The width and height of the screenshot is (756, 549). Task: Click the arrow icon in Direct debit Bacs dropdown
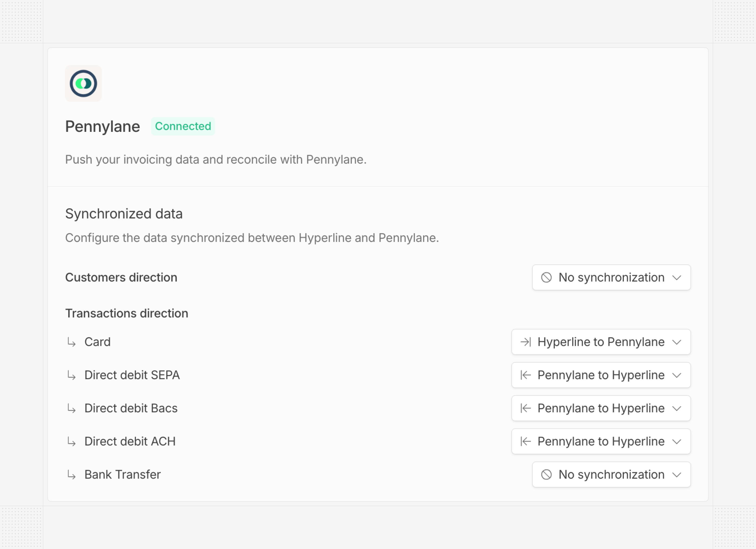pyautogui.click(x=526, y=408)
